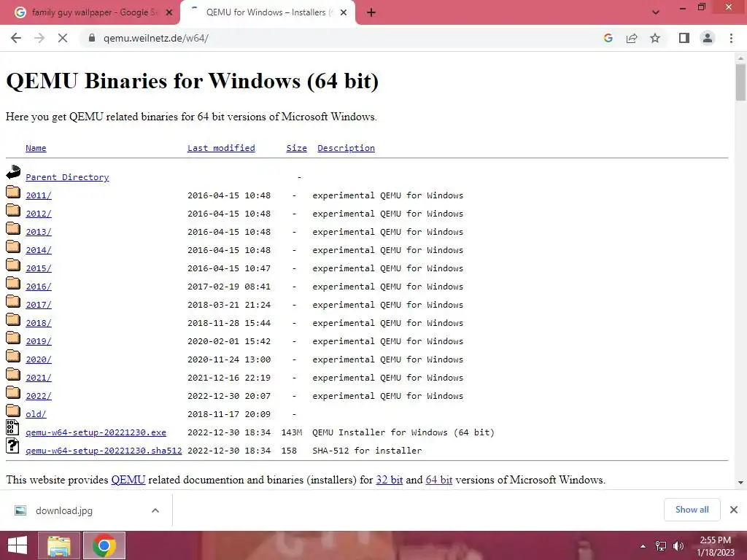Sort listing by Name column
The height and width of the screenshot is (560, 747).
(36, 148)
